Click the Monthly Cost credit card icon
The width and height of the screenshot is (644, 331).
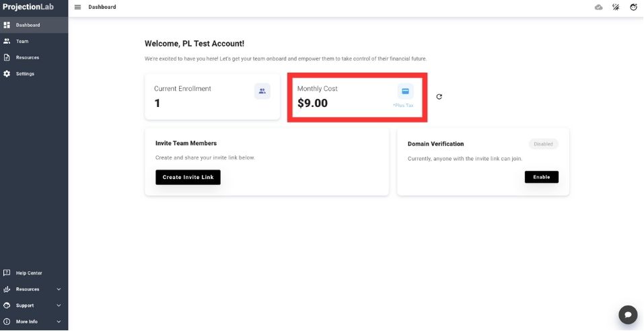(405, 91)
